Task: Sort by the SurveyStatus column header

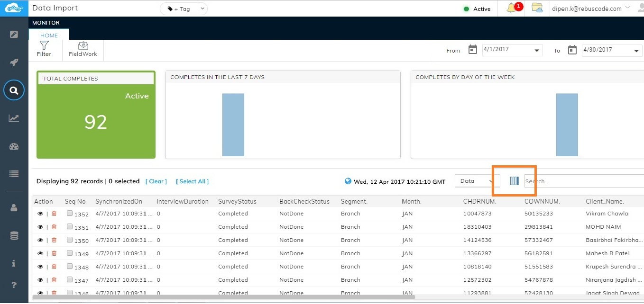Action: click(237, 201)
